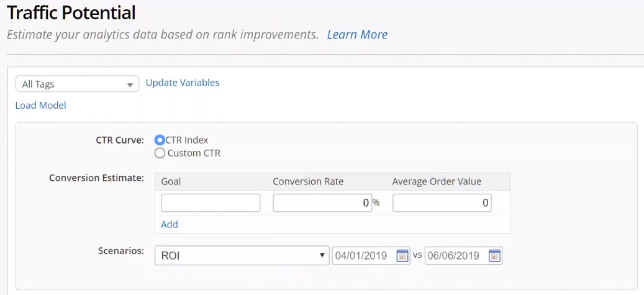Click Update Variables link
Viewport: 644px width, 295px height.
(x=183, y=83)
